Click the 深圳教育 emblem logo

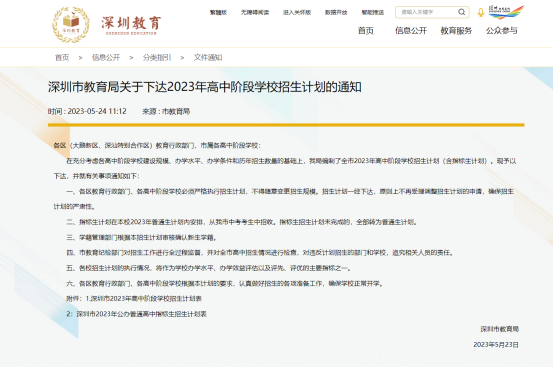click(71, 24)
